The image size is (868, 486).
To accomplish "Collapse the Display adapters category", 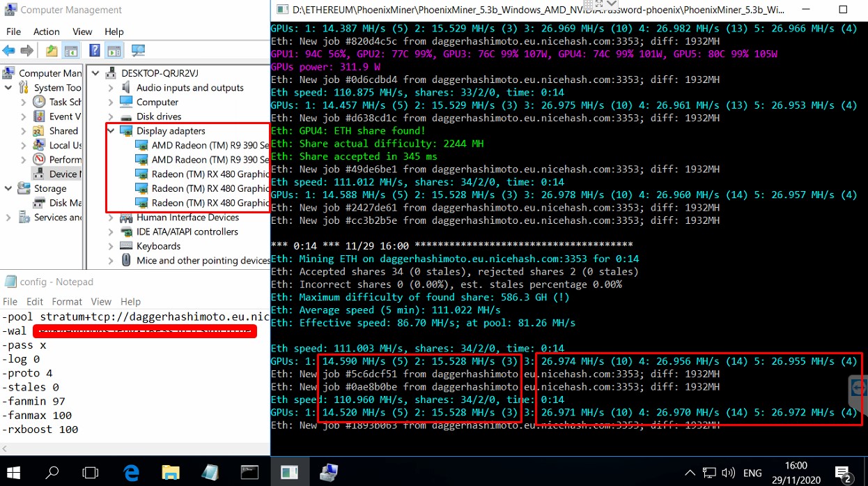I will 111,131.
